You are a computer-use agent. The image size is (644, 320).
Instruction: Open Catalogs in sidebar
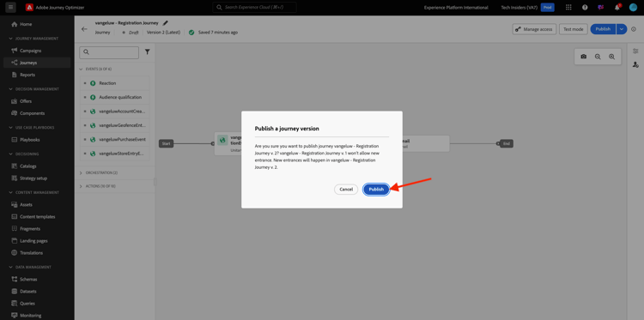coord(28,166)
